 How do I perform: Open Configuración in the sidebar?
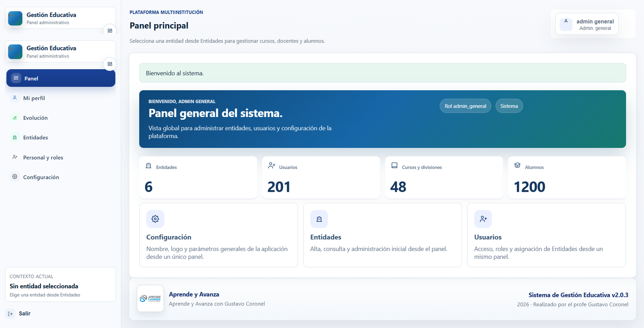tap(61, 177)
